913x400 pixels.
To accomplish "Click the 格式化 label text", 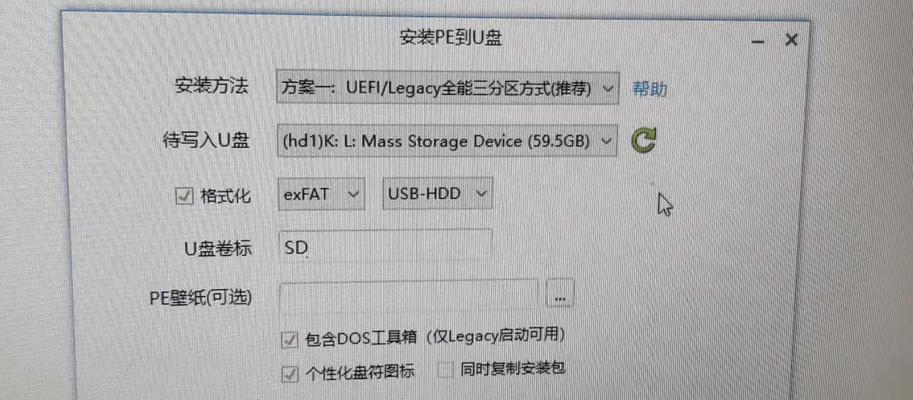I will point(225,196).
